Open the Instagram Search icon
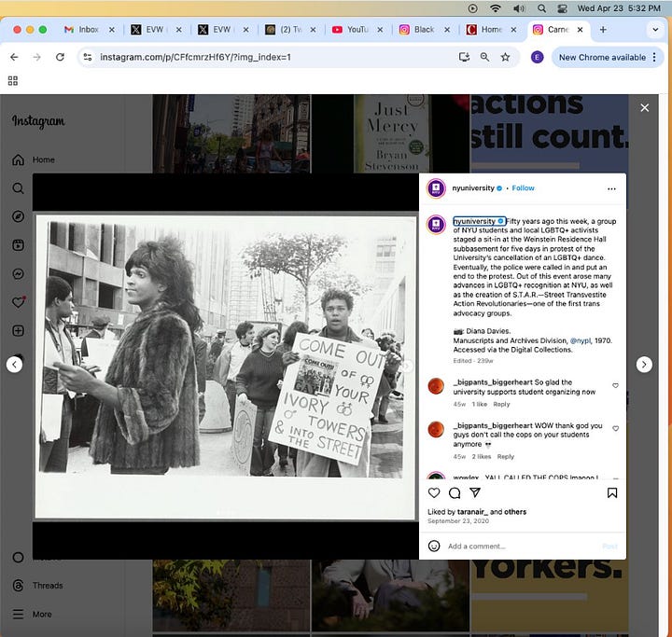672x637 pixels. (18, 188)
